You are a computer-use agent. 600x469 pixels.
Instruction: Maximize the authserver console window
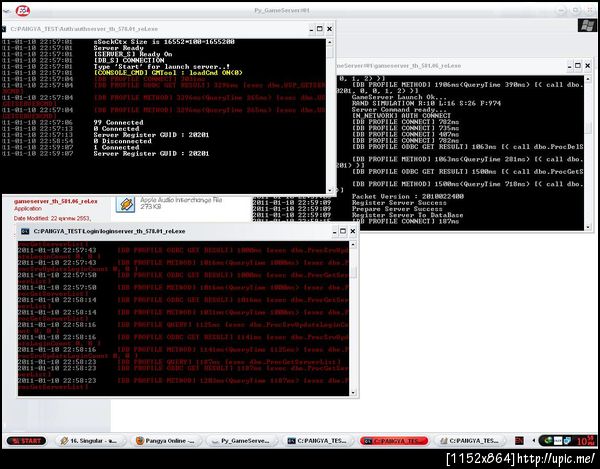tap(320, 29)
